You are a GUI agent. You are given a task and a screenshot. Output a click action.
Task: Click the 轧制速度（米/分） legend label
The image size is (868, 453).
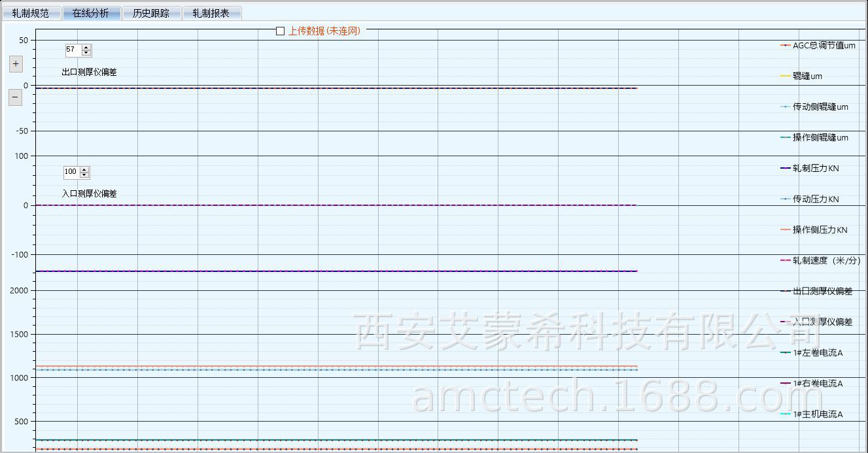(x=826, y=261)
